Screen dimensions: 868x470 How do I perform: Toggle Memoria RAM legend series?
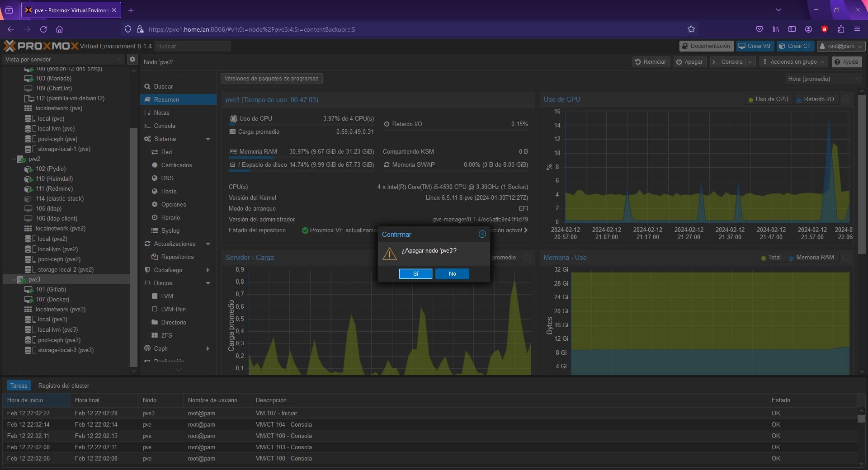point(811,258)
